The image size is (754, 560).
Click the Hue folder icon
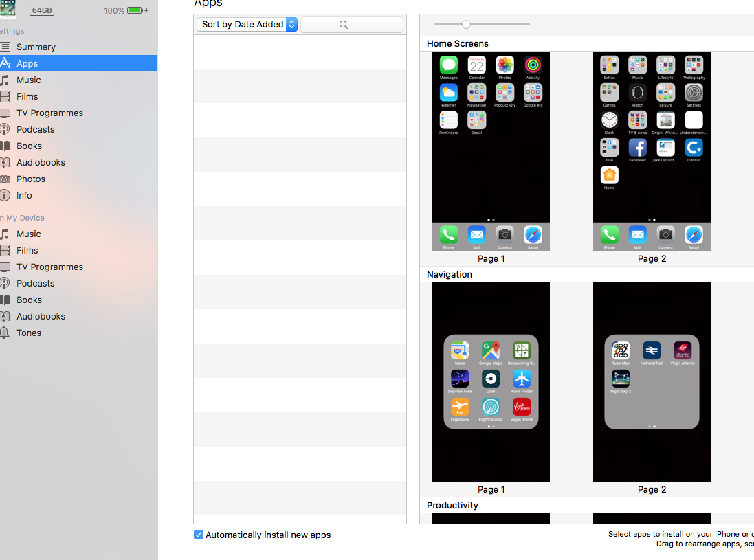coord(609,148)
